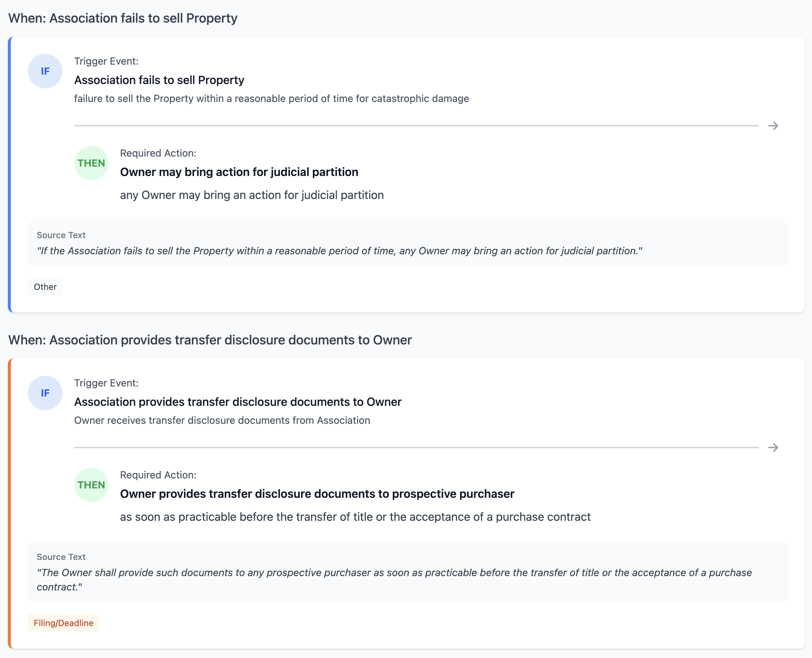
Task: Click the IF badge in the transfer disclosure card
Action: [45, 393]
